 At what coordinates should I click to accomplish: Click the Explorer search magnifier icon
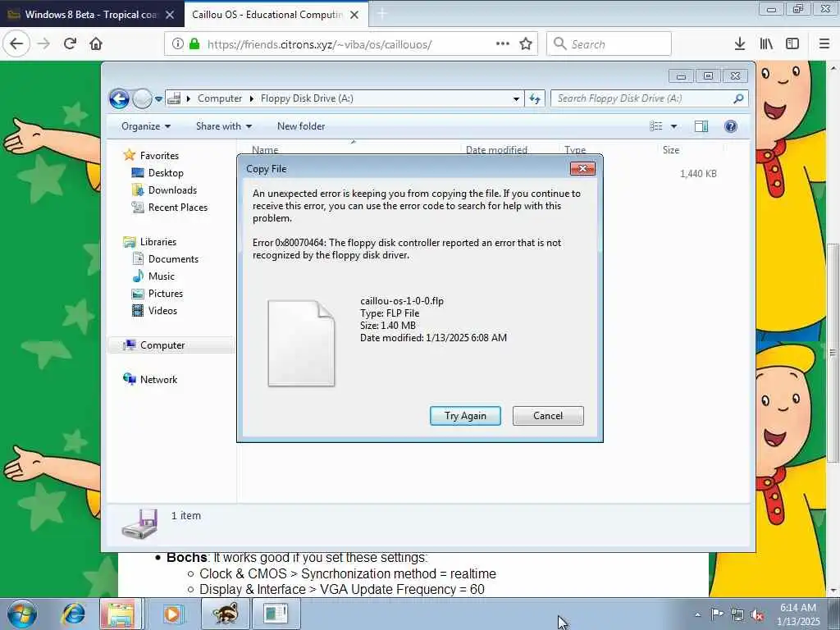pos(738,98)
